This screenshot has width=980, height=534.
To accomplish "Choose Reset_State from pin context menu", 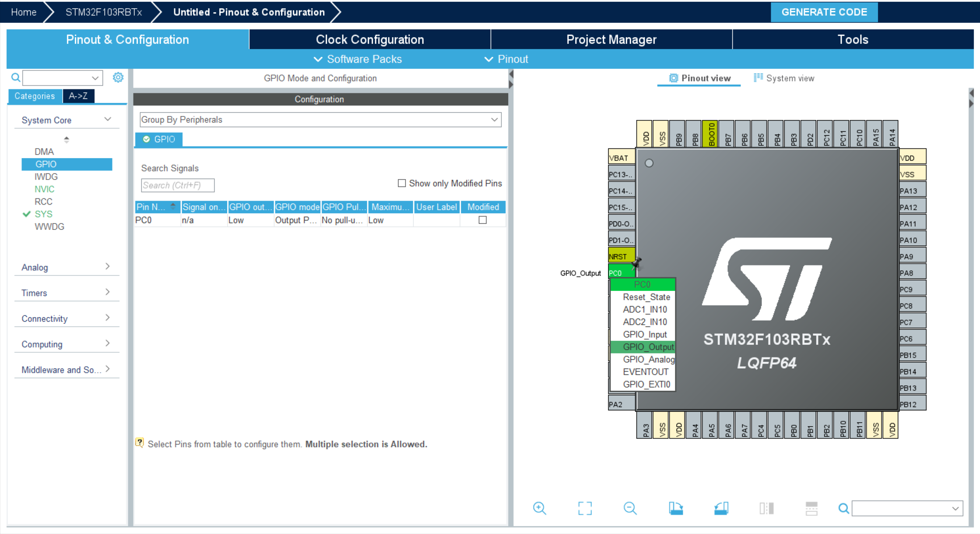I will (646, 297).
